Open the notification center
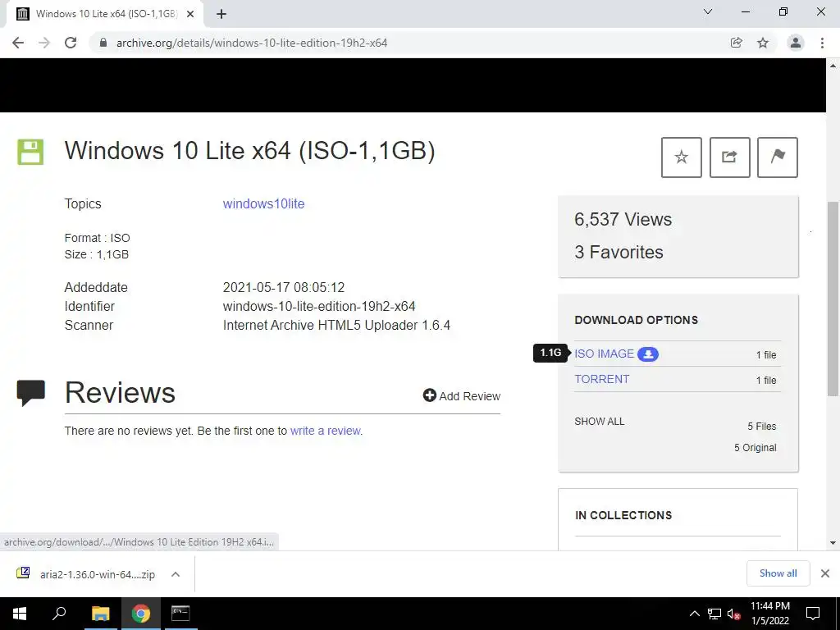Viewport: 840px width, 630px height. (813, 614)
